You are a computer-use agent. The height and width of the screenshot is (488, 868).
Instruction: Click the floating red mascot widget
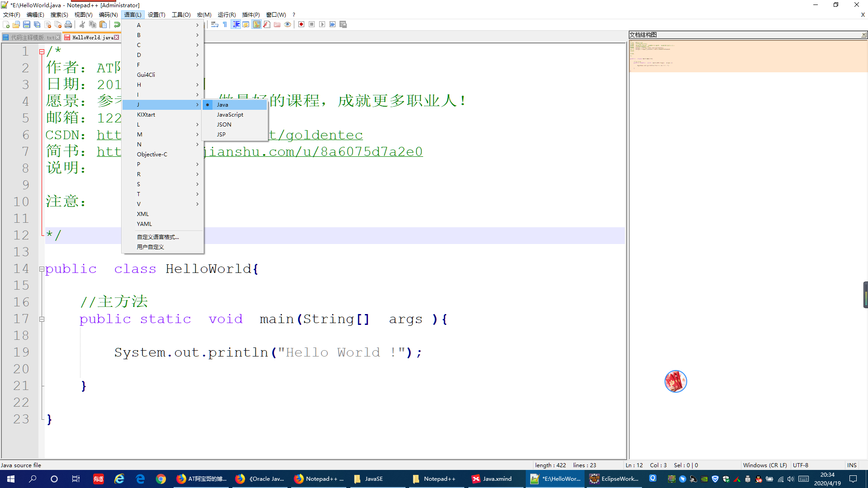pyautogui.click(x=675, y=381)
